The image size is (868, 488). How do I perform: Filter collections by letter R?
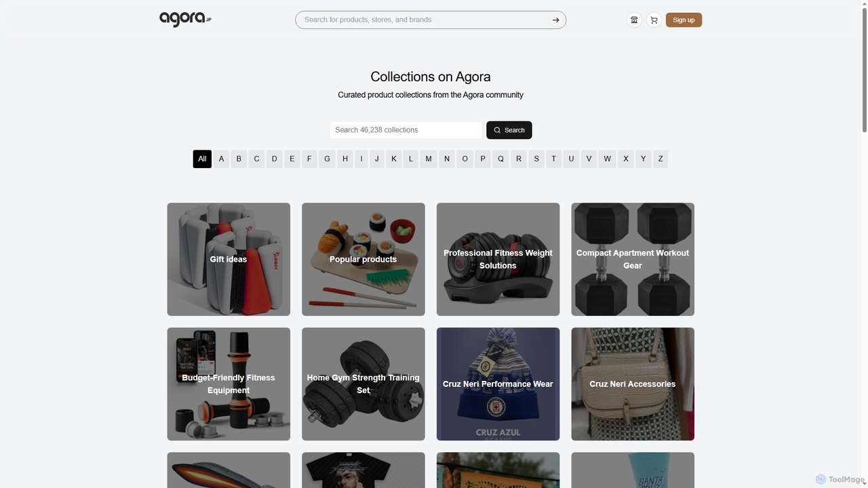click(x=519, y=159)
